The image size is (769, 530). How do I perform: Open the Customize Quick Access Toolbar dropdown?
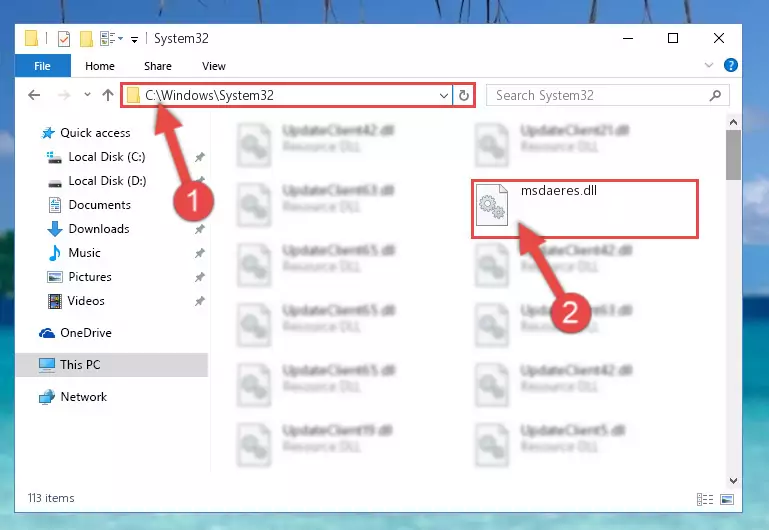pos(134,39)
